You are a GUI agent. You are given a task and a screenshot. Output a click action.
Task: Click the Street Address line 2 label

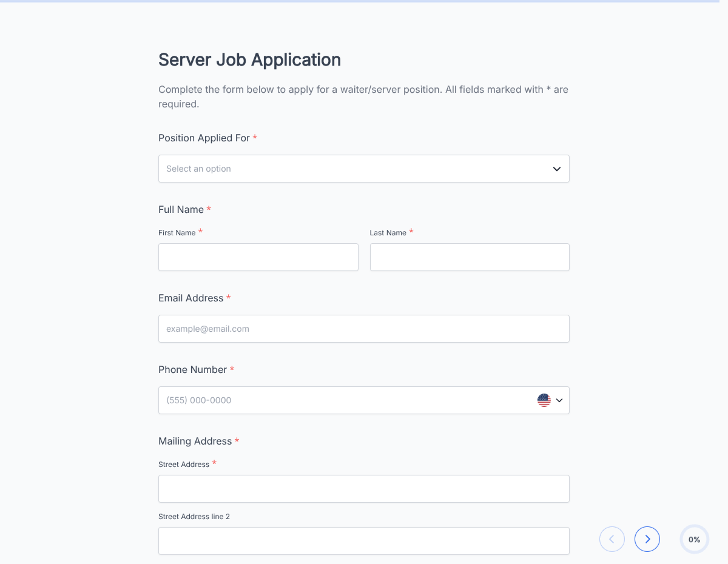tap(194, 517)
